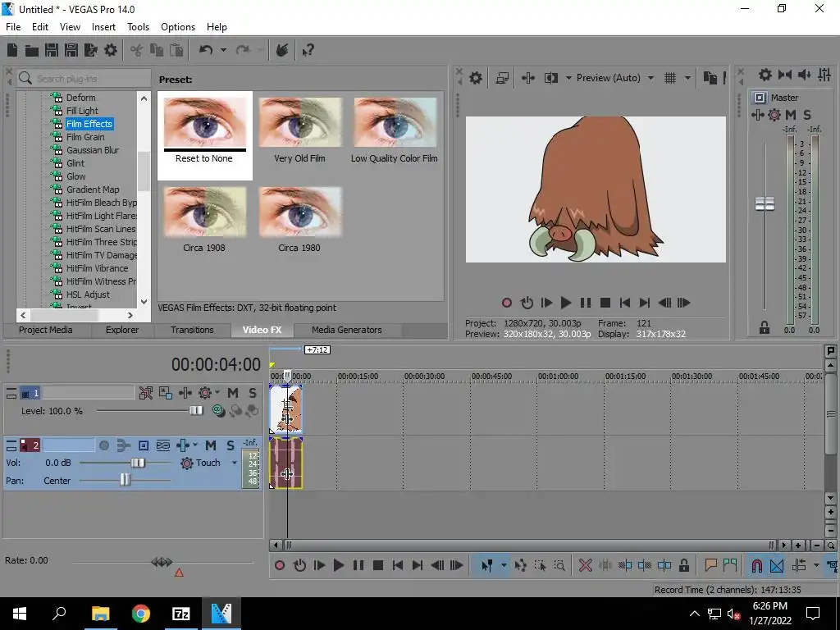The image size is (840, 630).
Task: Click the Save project icon
Action: point(52,50)
